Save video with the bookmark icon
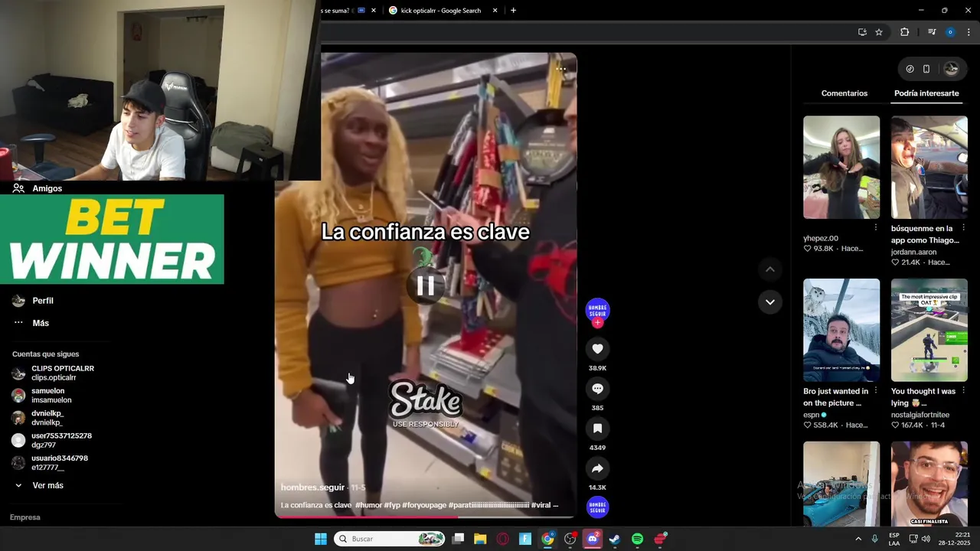980x551 pixels. point(597,429)
